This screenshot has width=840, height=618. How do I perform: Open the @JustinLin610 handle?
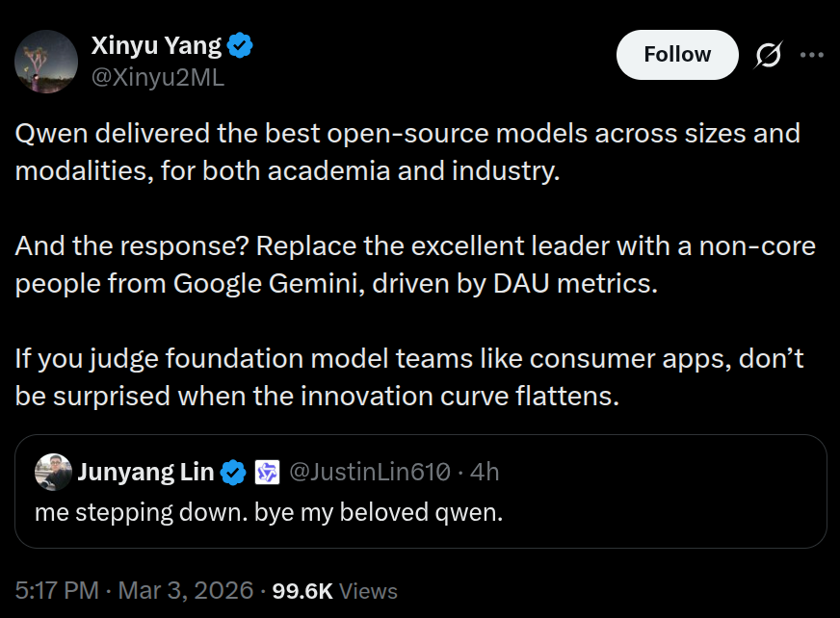[x=369, y=472]
